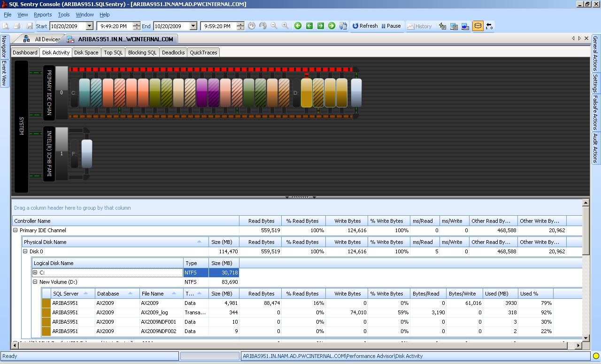The image size is (601, 364).
Task: Click the D: drive label in the diagram
Action: pos(296,93)
